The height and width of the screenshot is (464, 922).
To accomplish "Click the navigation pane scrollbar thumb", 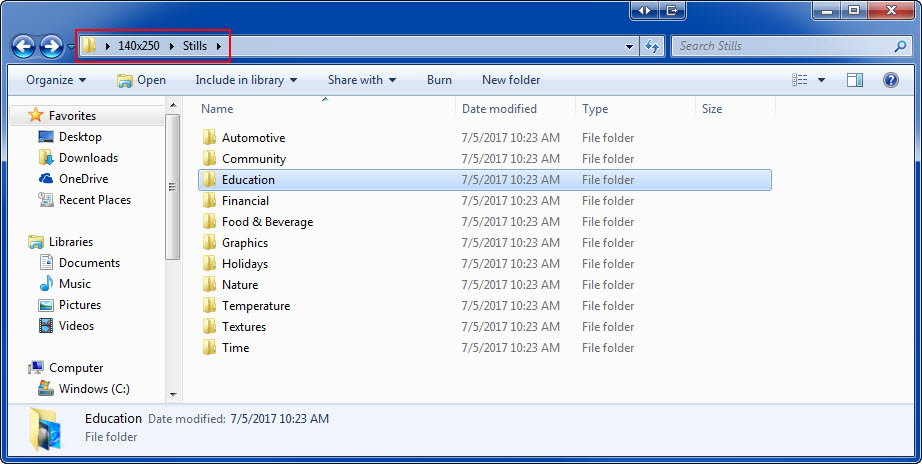I will tap(173, 186).
